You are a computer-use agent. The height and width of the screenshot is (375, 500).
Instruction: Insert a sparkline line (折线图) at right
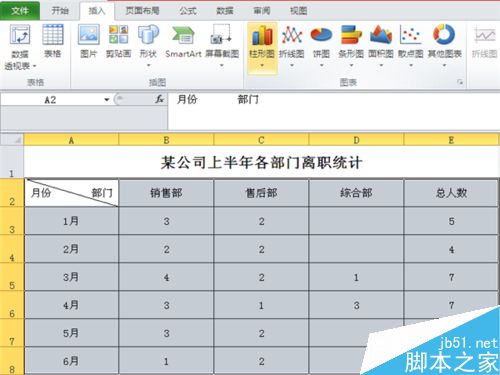coord(484,42)
